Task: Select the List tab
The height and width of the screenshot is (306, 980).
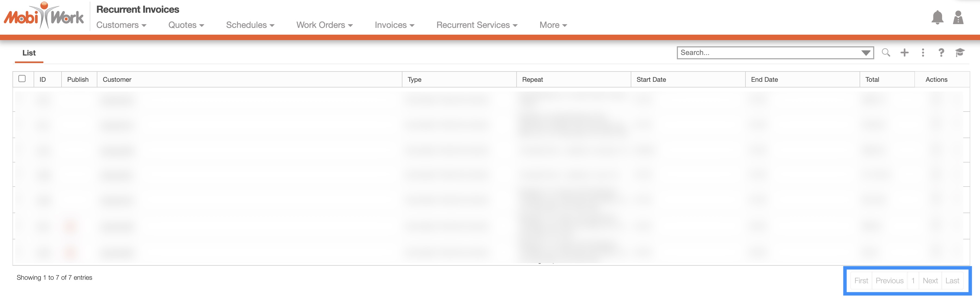Action: click(29, 53)
